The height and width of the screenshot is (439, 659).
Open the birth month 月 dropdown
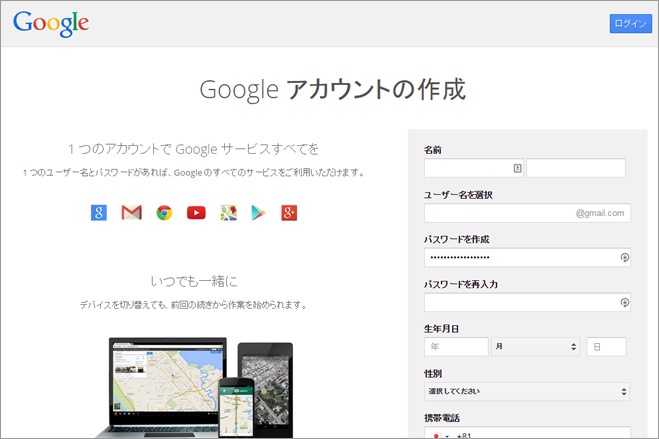535,347
